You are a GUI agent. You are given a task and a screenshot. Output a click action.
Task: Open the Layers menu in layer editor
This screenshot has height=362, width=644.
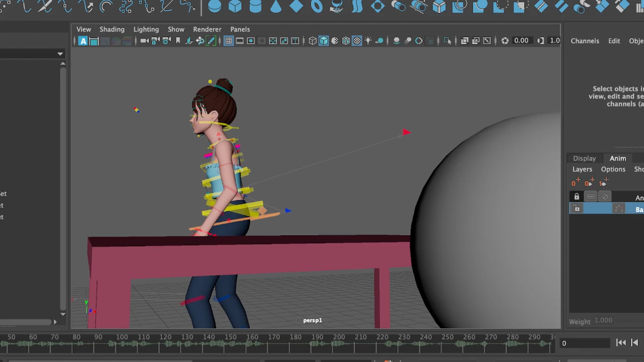click(x=582, y=169)
